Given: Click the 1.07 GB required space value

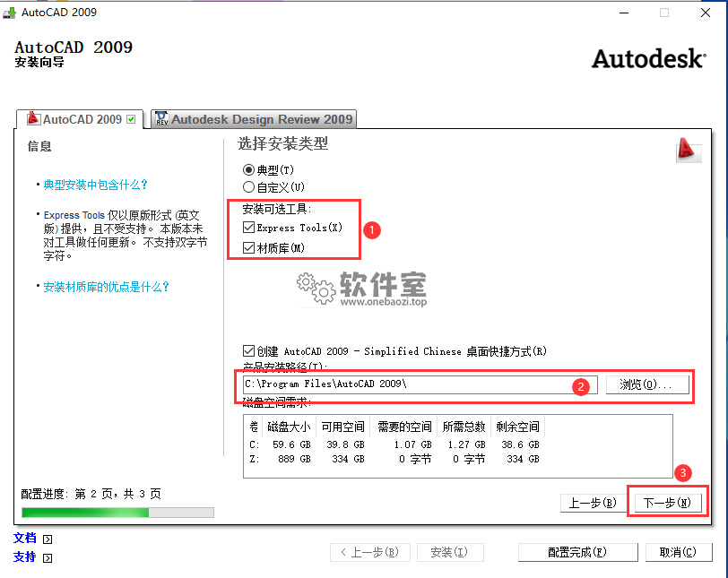Looking at the screenshot, I should pos(413,444).
